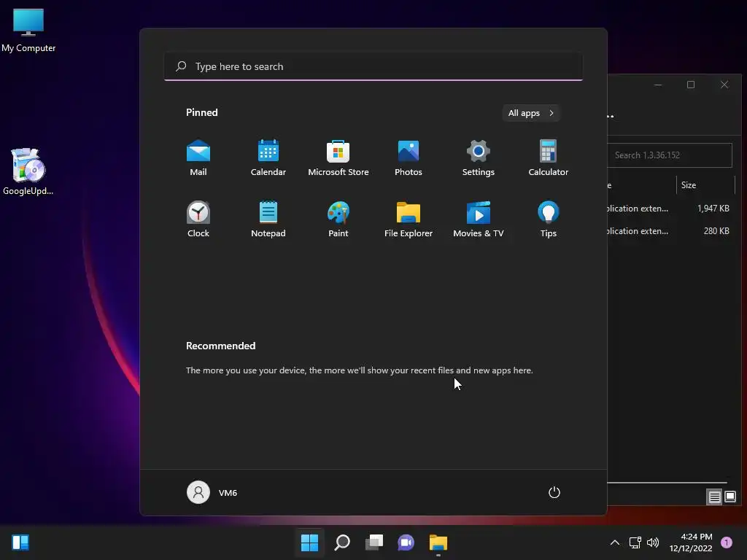
Task: Click the Search 1.3.36.152 box in Explorer
Action: (x=670, y=155)
